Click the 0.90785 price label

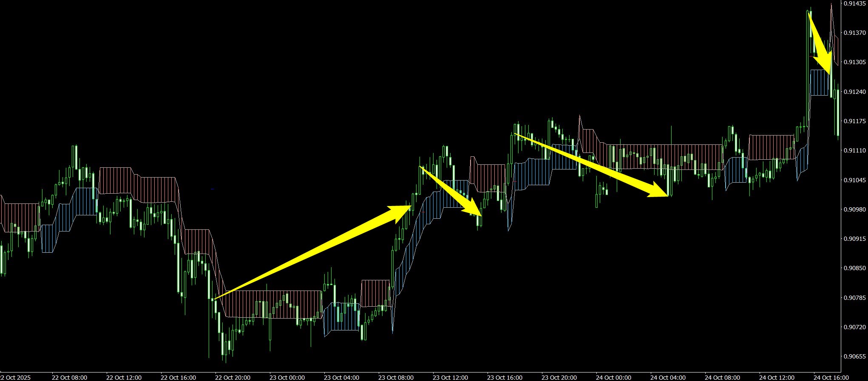tap(854, 298)
